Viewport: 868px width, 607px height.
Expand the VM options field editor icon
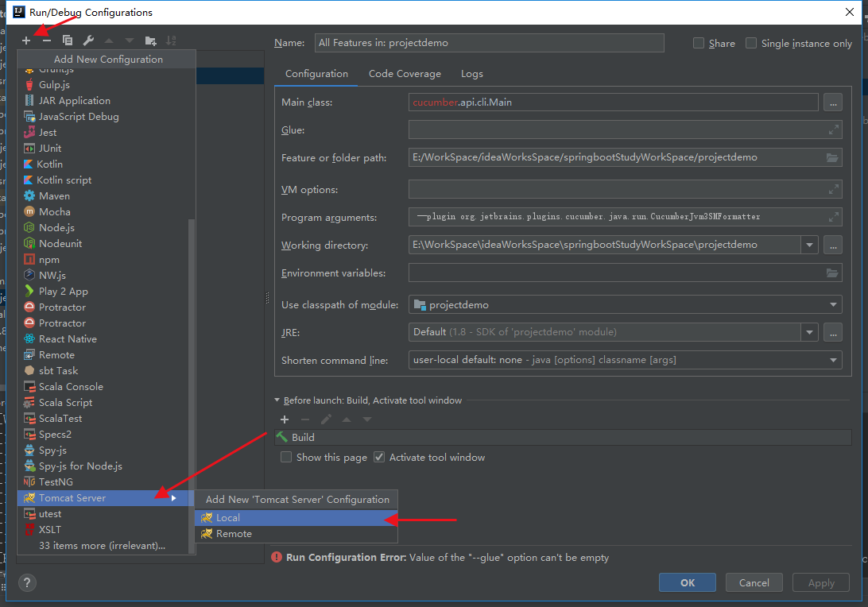point(833,189)
